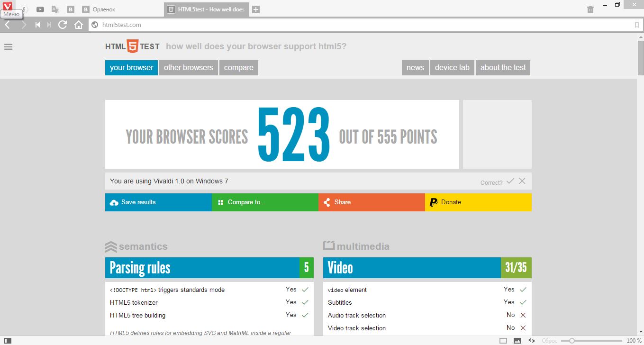
Task: Click the rewind navigation button
Action: tap(38, 25)
